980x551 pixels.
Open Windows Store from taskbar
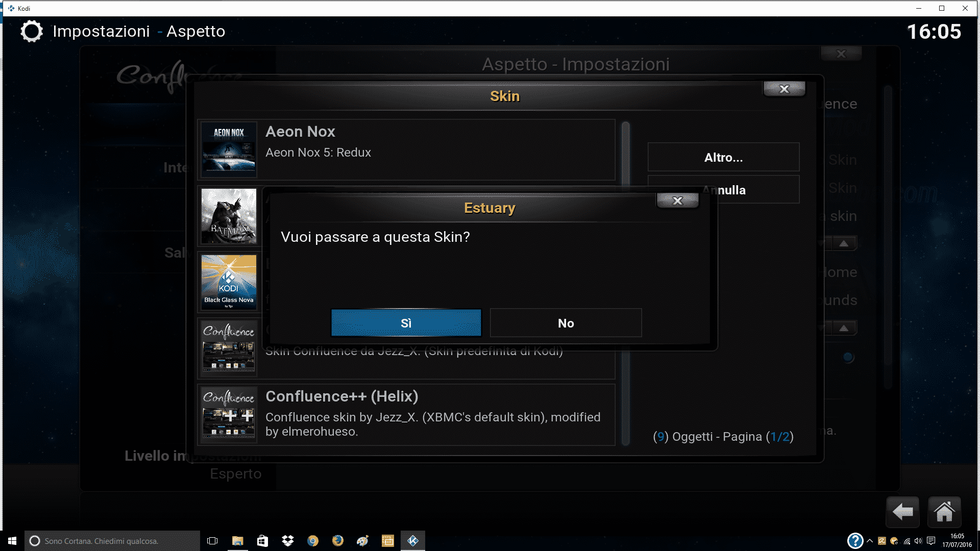point(262,541)
